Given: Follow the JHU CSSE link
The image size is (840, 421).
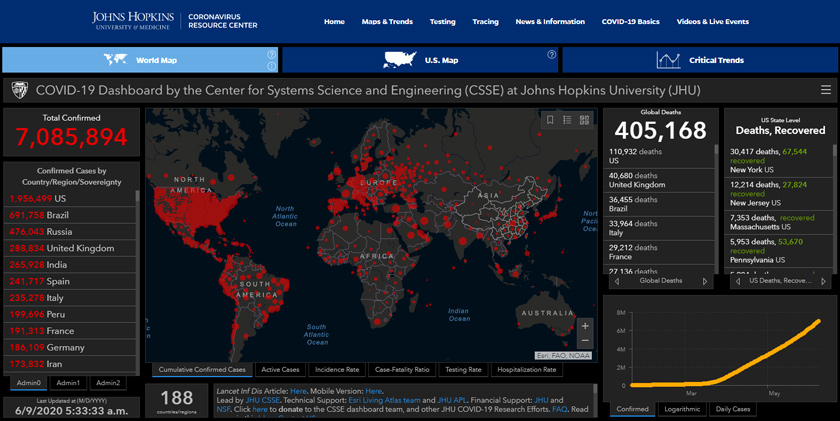Looking at the screenshot, I should 264,400.
